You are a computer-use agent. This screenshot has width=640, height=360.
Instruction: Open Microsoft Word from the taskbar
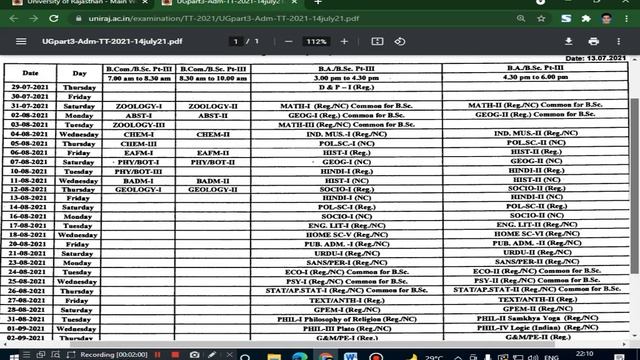pyautogui.click(x=350, y=357)
